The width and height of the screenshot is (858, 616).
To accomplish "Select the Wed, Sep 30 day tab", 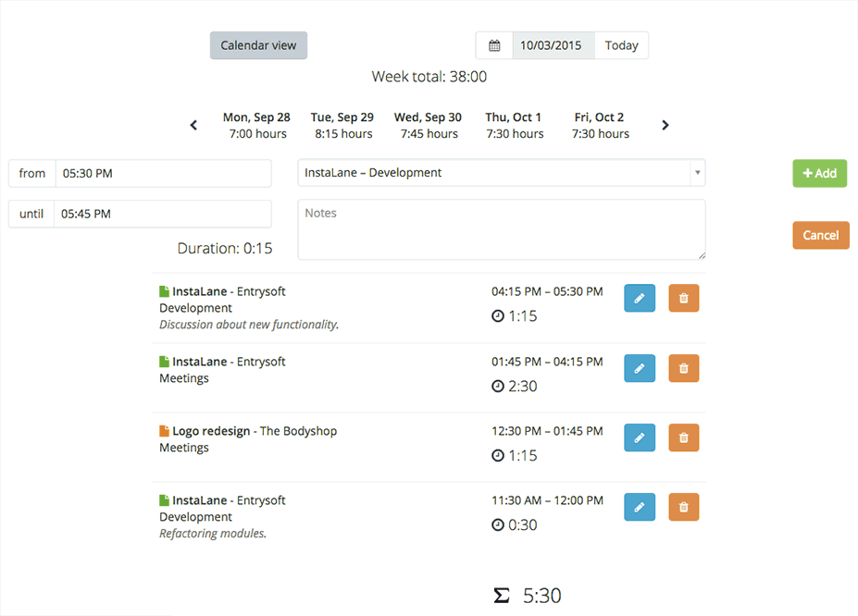I will click(x=429, y=125).
